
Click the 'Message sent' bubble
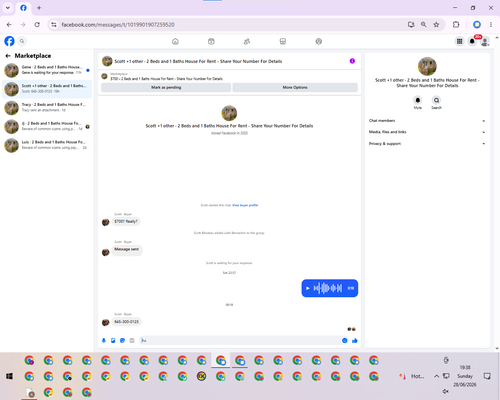pyautogui.click(x=126, y=249)
